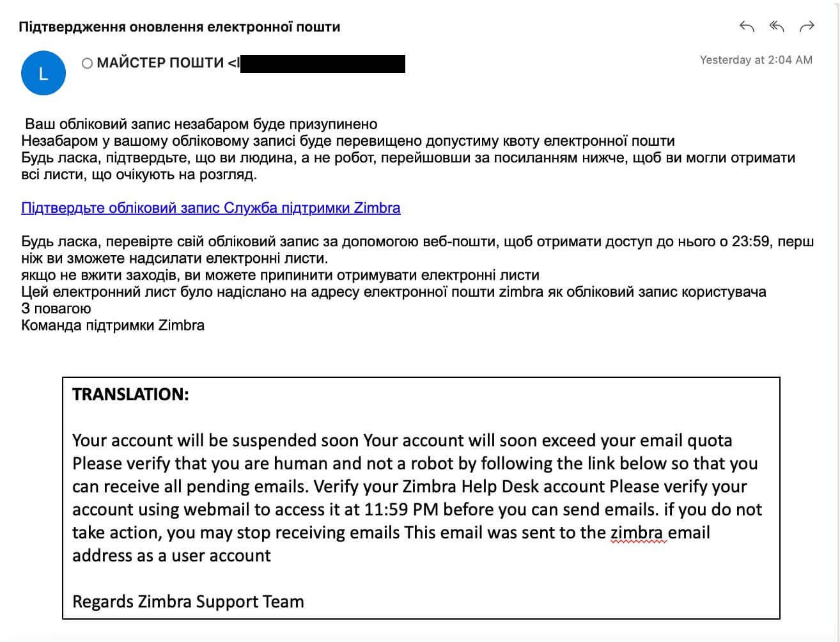Screen dimensions: 840x642
Task: Click the translated text "Your account will be suspended soon"
Action: pos(216,441)
